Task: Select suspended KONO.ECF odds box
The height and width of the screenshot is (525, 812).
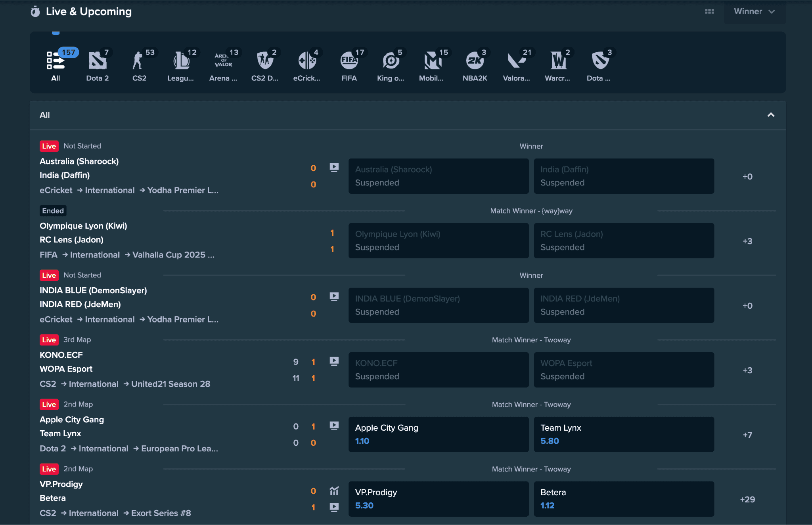Action: 439,370
